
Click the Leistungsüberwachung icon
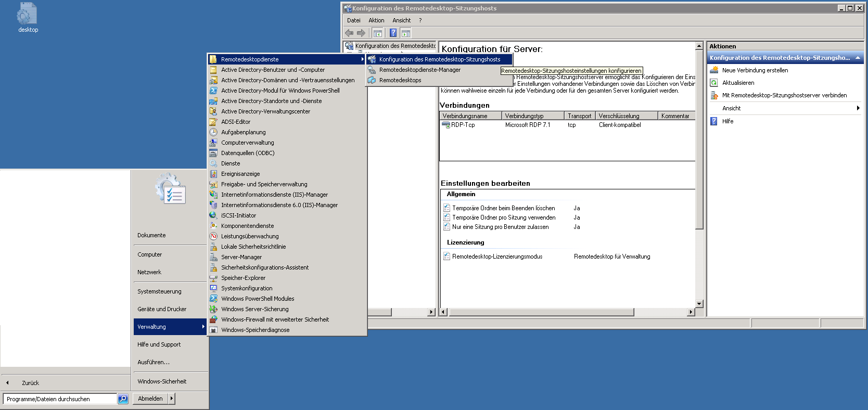[213, 236]
